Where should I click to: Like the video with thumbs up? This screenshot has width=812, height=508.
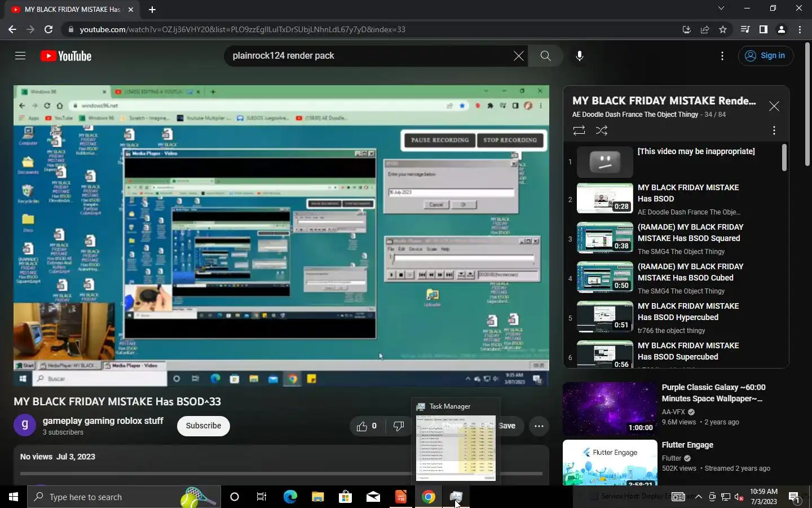[x=367, y=426]
